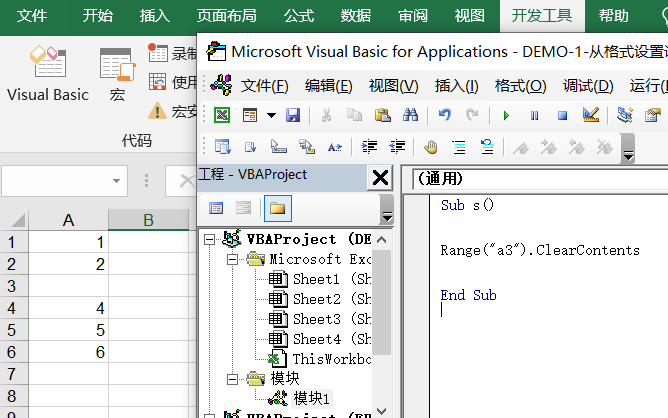
Task: Click the Indent icon
Action: [x=369, y=147]
